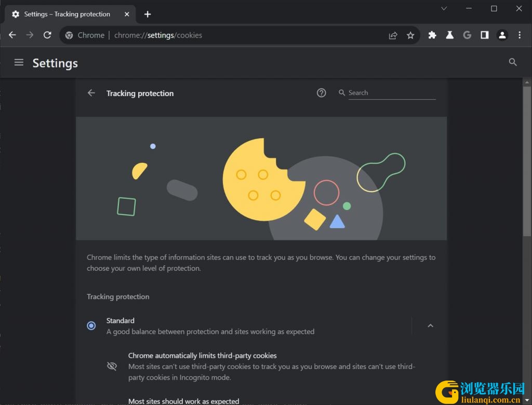Image resolution: width=532 pixels, height=405 pixels.
Task: Open a new tab with the plus button
Action: pos(148,14)
